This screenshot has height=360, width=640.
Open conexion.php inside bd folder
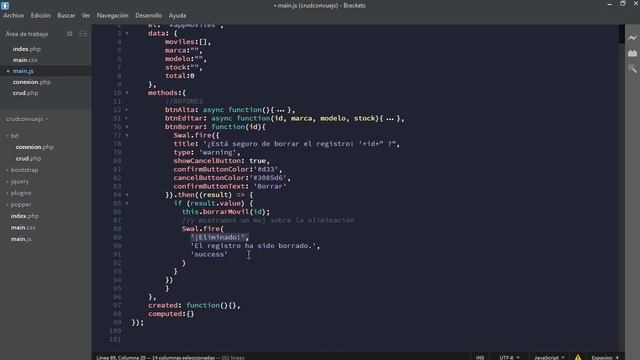point(35,147)
